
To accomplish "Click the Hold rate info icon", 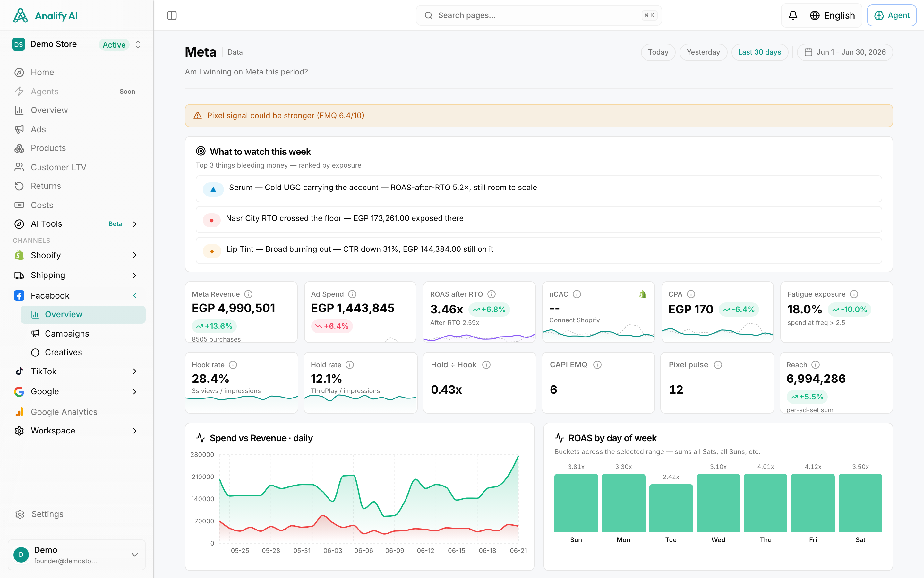I will [350, 365].
